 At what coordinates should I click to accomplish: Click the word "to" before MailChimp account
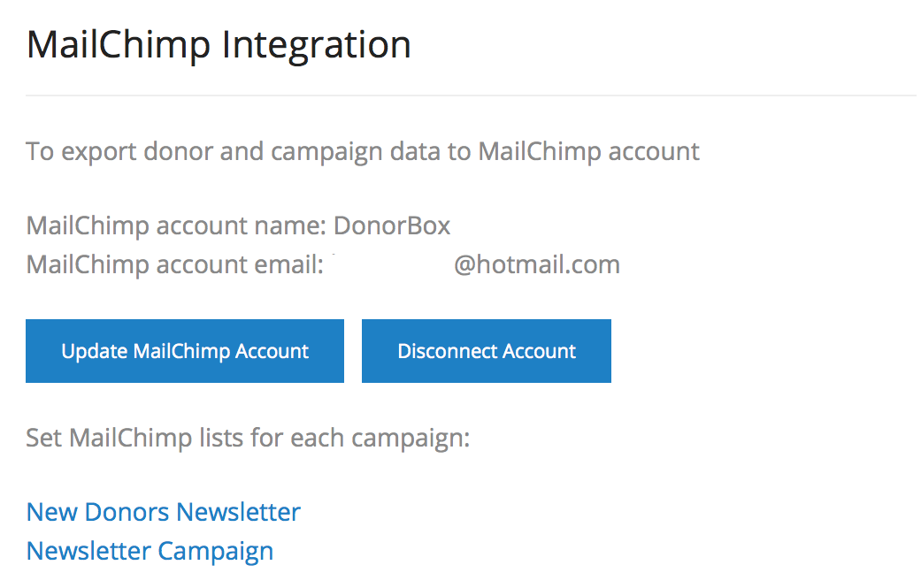pos(458,151)
